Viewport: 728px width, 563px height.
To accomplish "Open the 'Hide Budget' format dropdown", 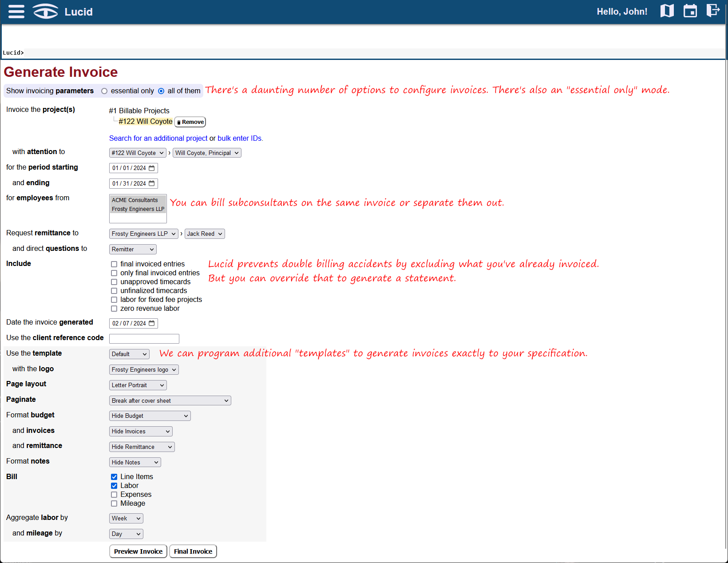I will (x=150, y=416).
